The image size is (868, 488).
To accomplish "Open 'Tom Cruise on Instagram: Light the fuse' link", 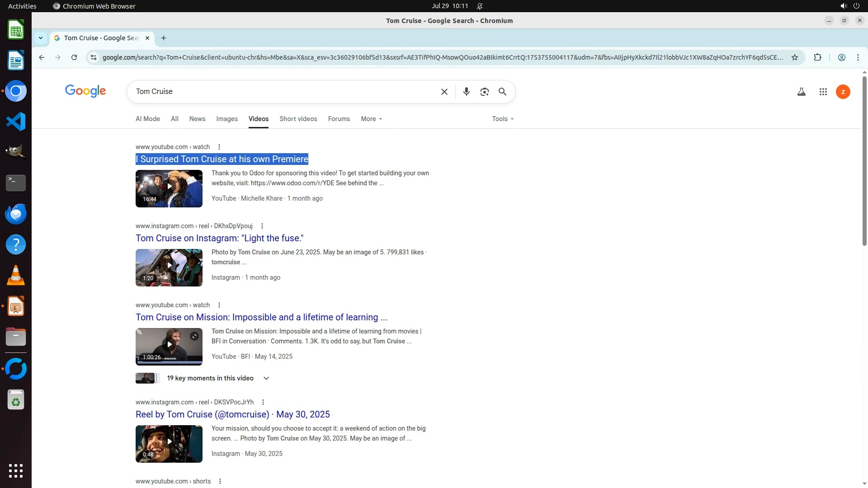I will pyautogui.click(x=219, y=238).
